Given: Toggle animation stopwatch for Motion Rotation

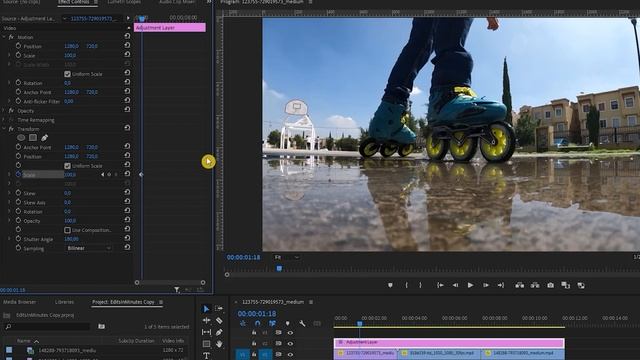Looking at the screenshot, I should coord(18,82).
